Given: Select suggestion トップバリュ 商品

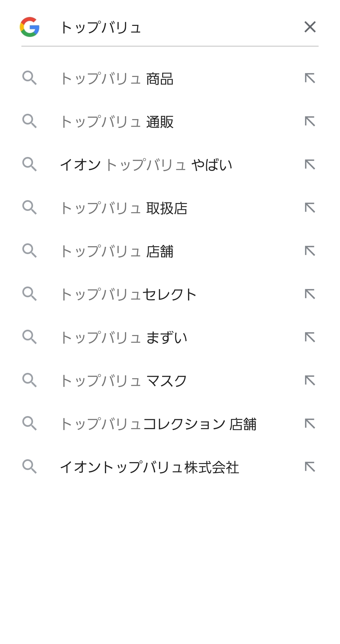Looking at the screenshot, I should [x=117, y=79].
